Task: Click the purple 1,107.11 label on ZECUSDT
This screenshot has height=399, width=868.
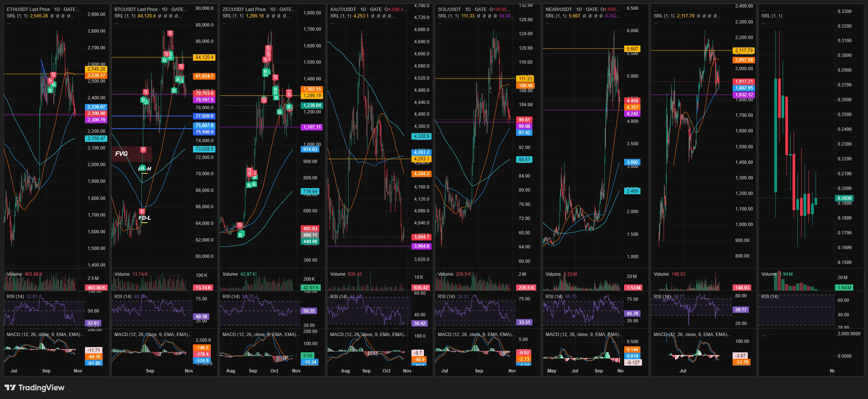Action: point(312,127)
